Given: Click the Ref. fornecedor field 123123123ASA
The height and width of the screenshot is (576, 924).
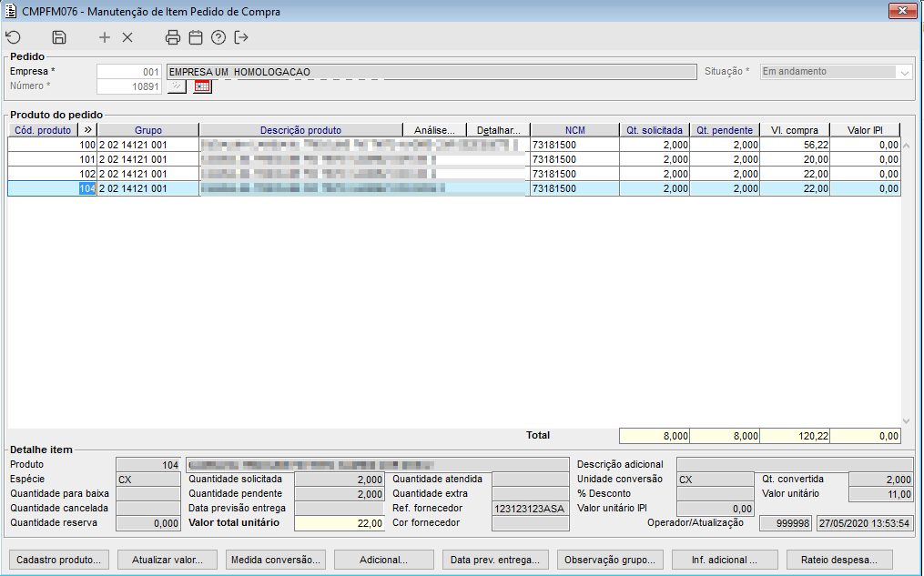Looking at the screenshot, I should click(x=531, y=509).
